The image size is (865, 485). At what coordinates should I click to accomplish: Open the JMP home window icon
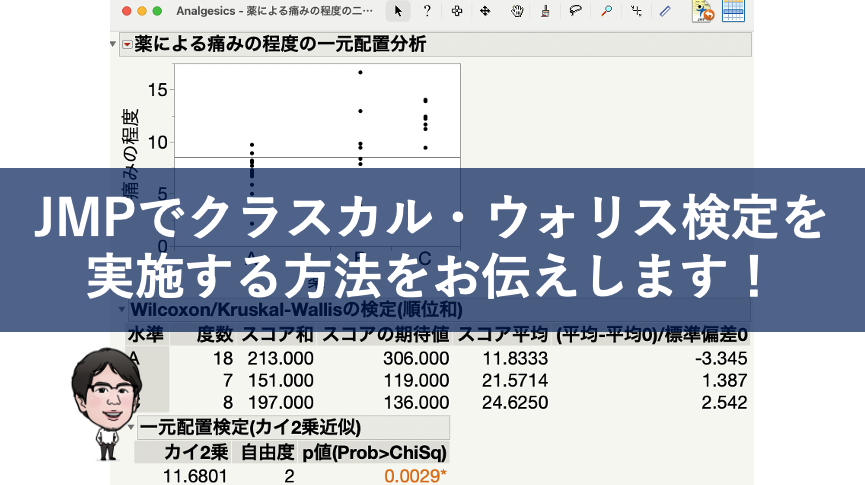coord(703,11)
